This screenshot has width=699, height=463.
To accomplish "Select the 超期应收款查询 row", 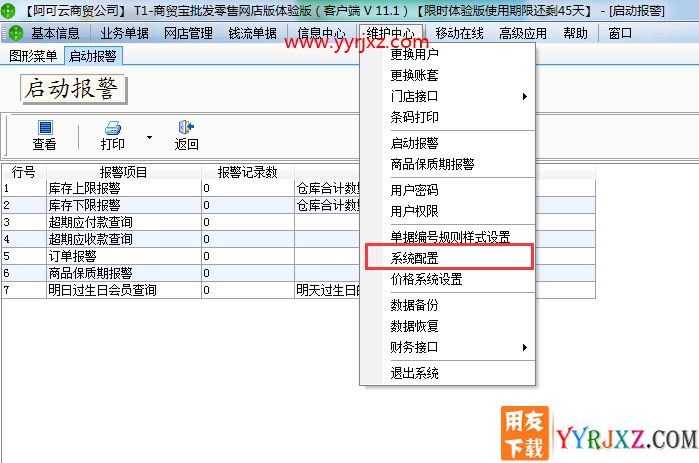I will click(x=299, y=239).
